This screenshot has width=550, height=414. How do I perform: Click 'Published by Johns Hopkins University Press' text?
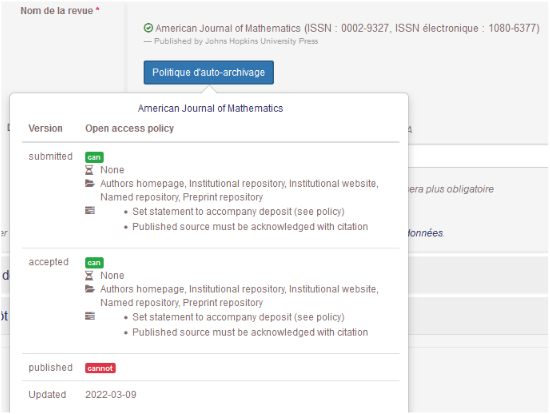(236, 41)
